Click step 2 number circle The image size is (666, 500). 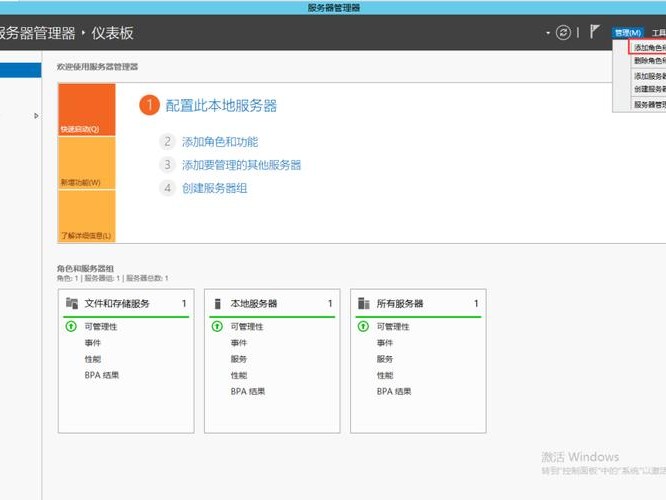167,141
